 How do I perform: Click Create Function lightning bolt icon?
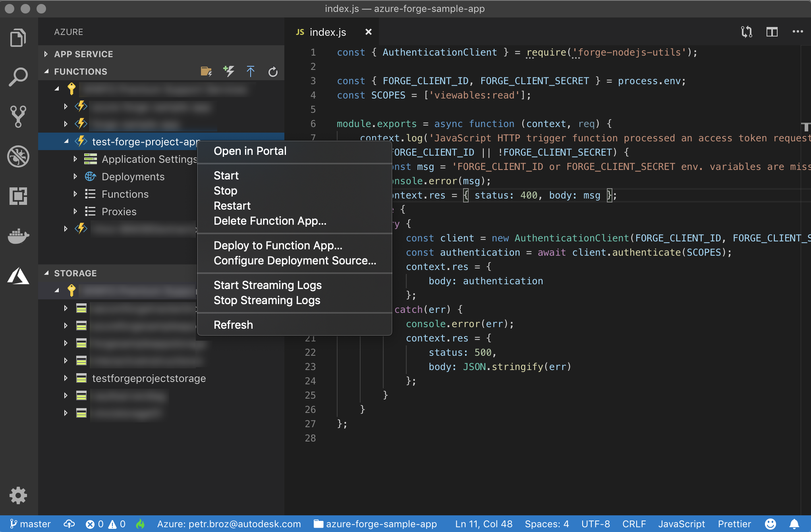click(x=229, y=71)
